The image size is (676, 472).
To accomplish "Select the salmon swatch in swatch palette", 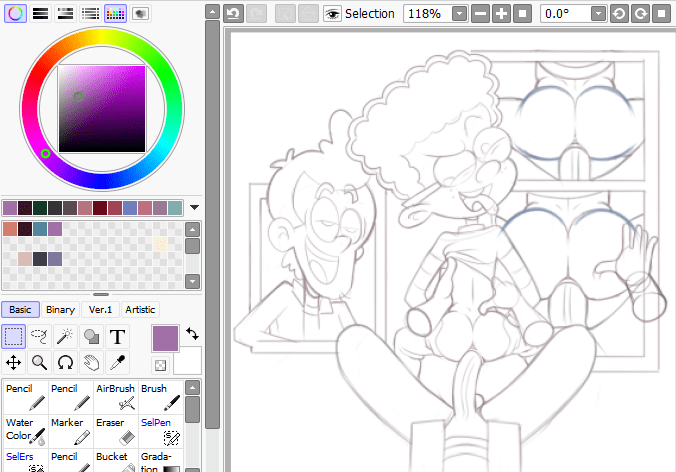I will click(x=10, y=229).
